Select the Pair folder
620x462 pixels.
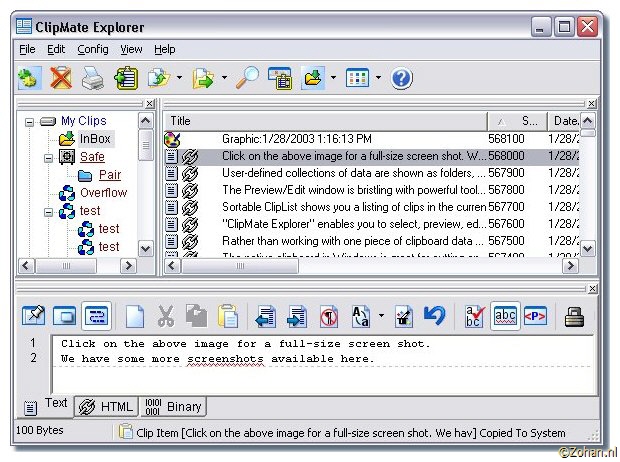110,175
